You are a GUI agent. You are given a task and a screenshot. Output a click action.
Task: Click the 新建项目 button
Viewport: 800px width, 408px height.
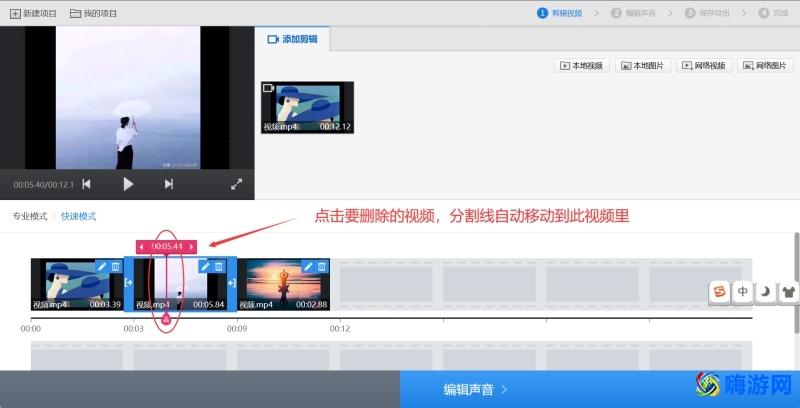pos(34,13)
